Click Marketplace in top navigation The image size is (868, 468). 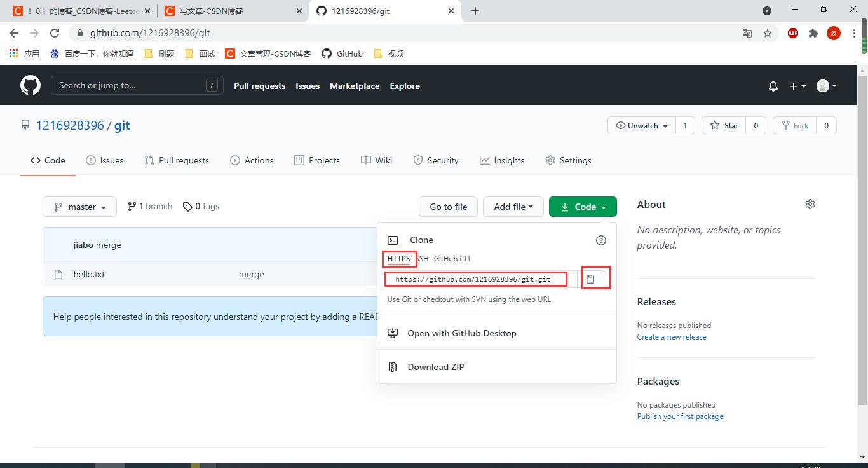coord(355,86)
